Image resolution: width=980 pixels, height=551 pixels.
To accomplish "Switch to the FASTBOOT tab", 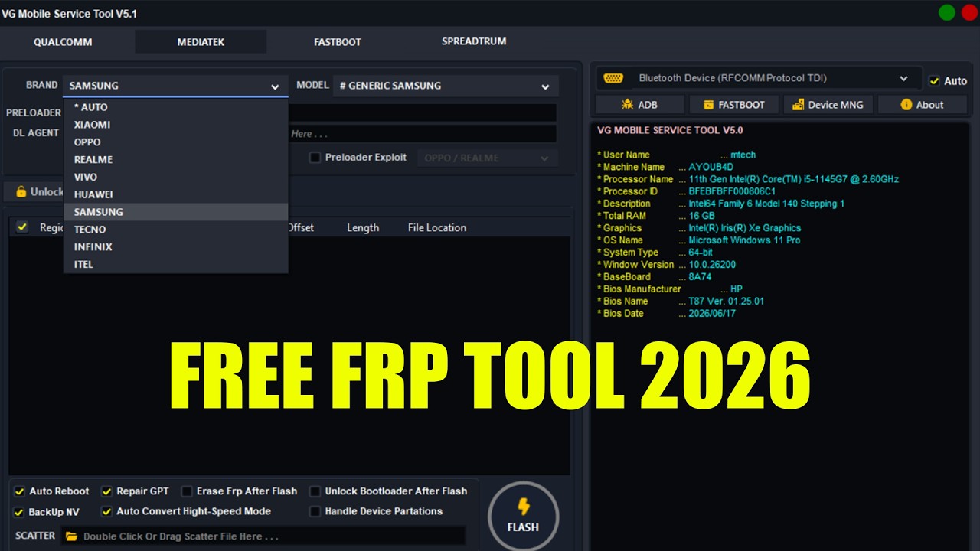I will 338,42.
